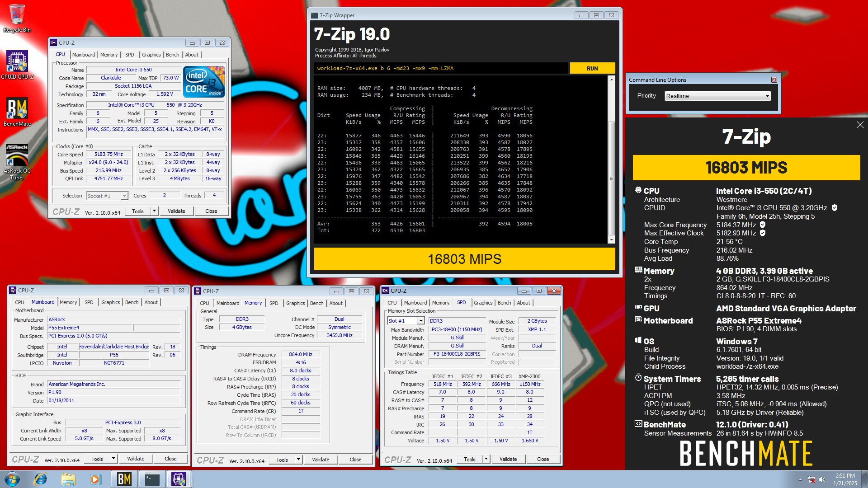
Task: Click the Motherboard section icon in BenchMate
Action: coord(638,319)
